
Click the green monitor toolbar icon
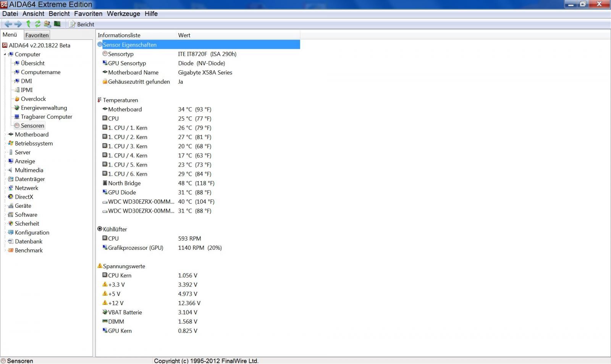pos(57,24)
